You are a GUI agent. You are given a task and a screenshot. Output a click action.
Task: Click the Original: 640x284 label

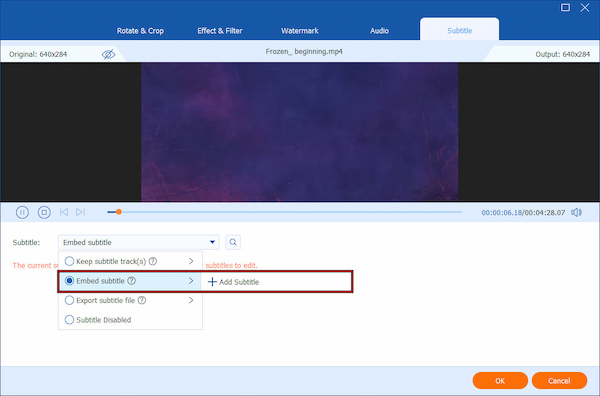pos(38,54)
